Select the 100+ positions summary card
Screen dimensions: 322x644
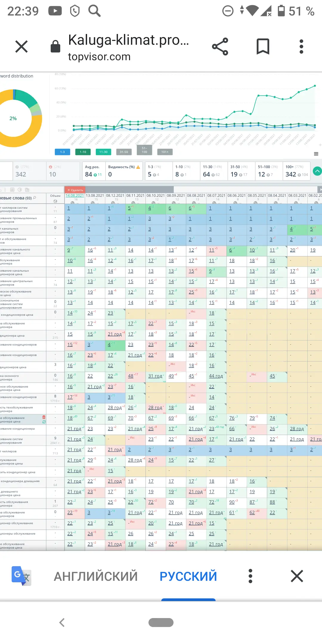click(x=297, y=171)
